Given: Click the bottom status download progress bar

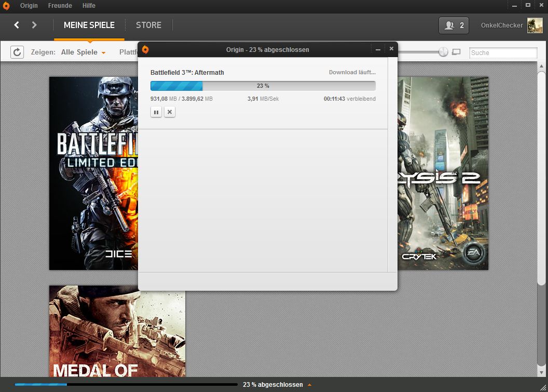Looking at the screenshot, I should coord(126,384).
